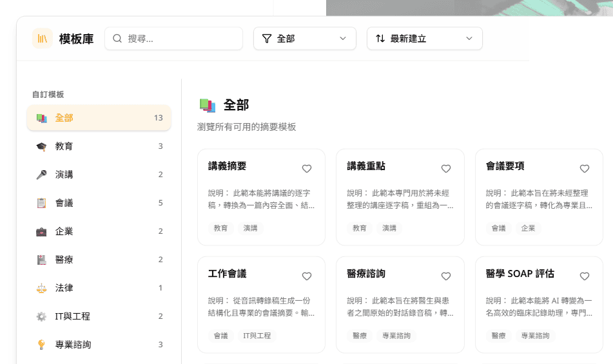This screenshot has width=613, height=364.
Task: Click the 講義摘要 card description text
Action: (261, 199)
